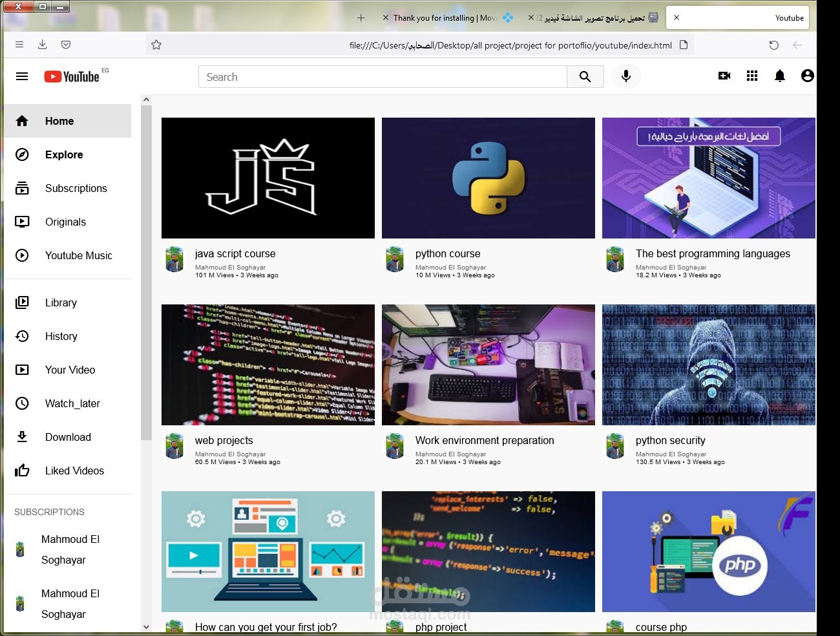Click channel avatar beside java script course

click(x=174, y=259)
